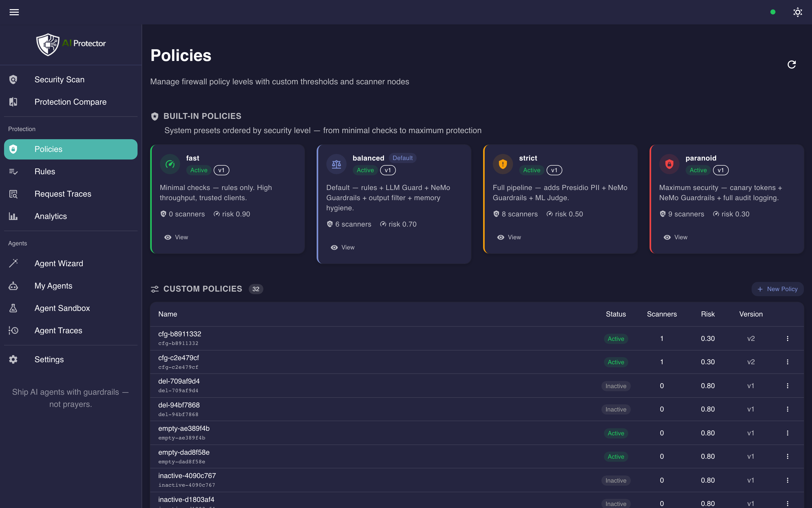Open actions menu for cfg-c2e479cf

[x=787, y=362]
